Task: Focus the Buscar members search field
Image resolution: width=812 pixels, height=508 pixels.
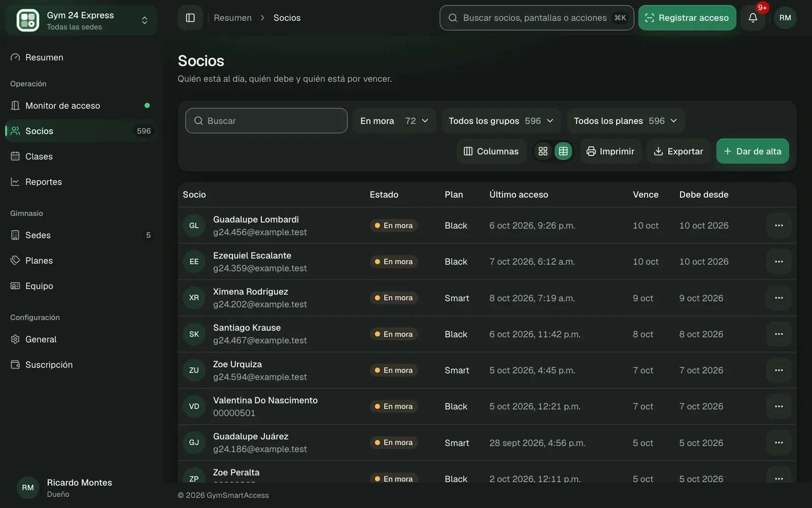Action: 266,121
